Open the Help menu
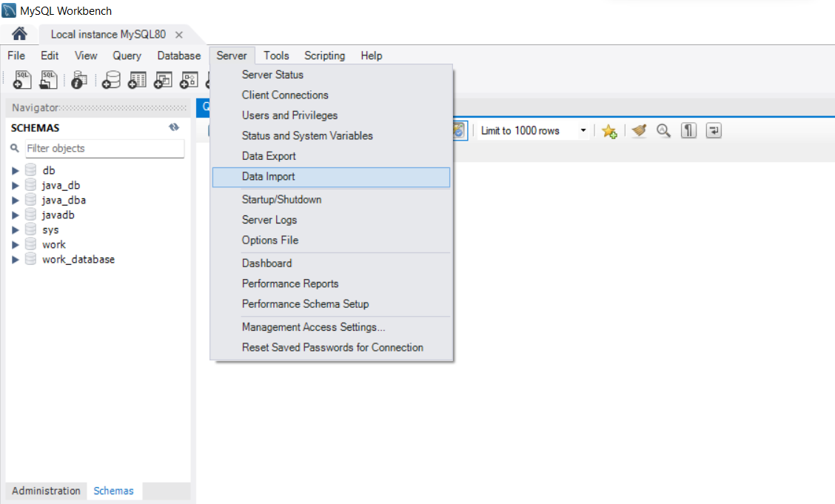835x504 pixels. click(371, 56)
